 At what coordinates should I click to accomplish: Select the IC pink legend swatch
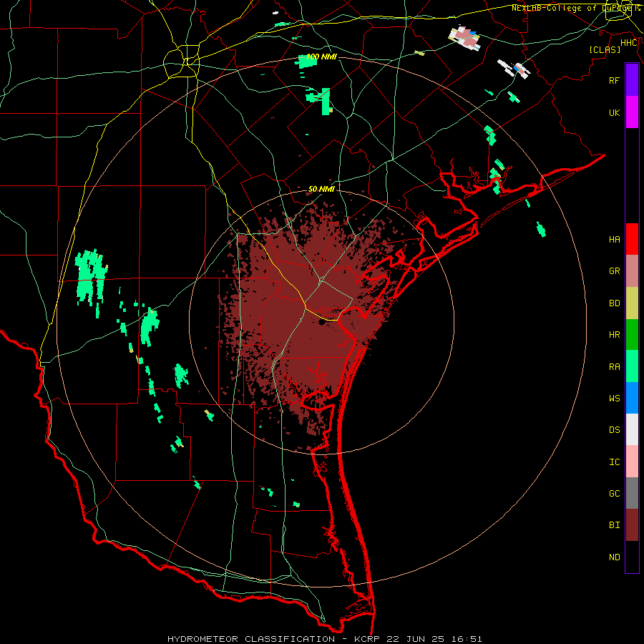[x=632, y=462]
